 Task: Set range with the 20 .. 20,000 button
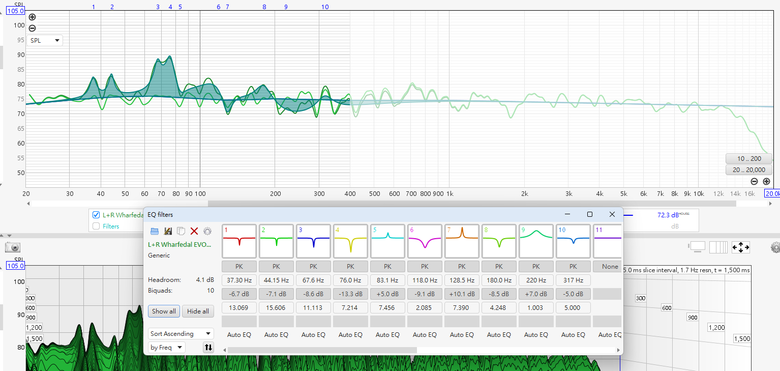[748, 170]
